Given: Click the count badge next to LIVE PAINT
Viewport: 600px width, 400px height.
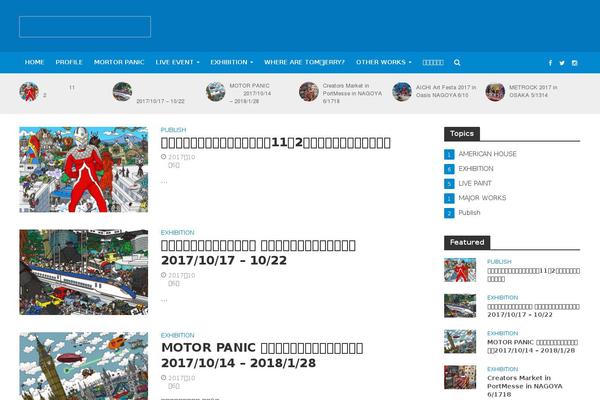Looking at the screenshot, I should tap(449, 184).
